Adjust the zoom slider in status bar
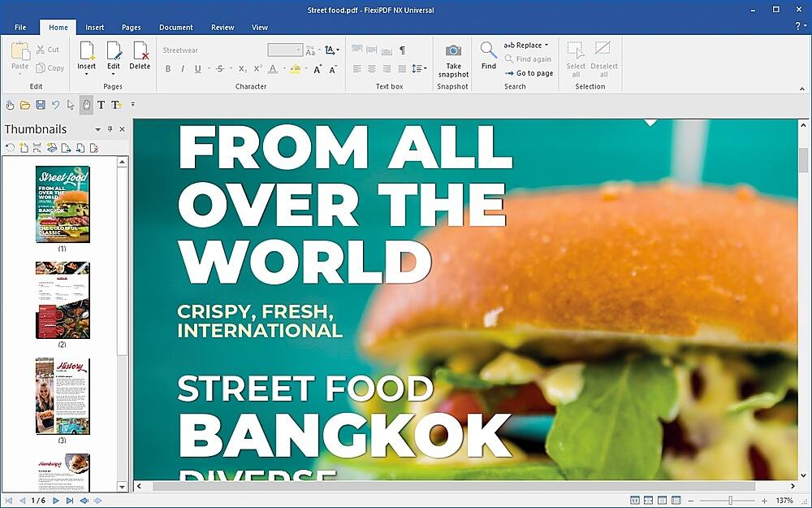The width and height of the screenshot is (812, 508). coord(730,500)
